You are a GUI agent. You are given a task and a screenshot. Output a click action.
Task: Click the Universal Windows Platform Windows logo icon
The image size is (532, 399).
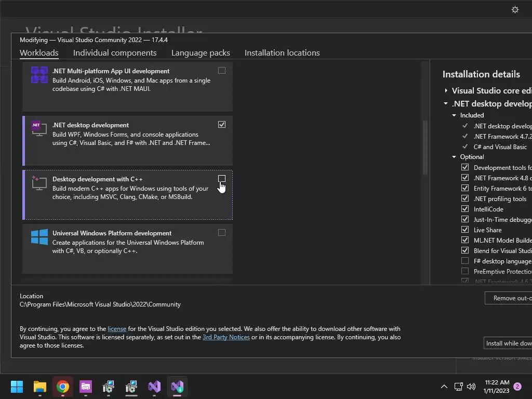click(39, 237)
